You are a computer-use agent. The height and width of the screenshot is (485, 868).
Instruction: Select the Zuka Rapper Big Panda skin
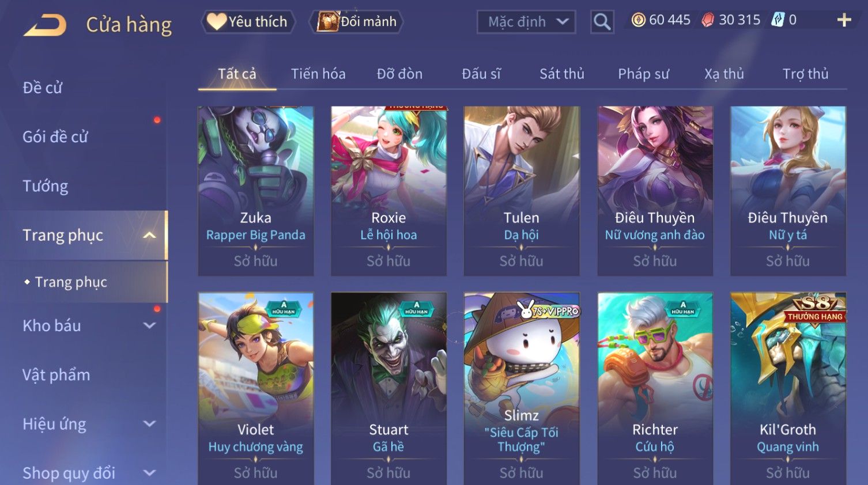coord(256,191)
